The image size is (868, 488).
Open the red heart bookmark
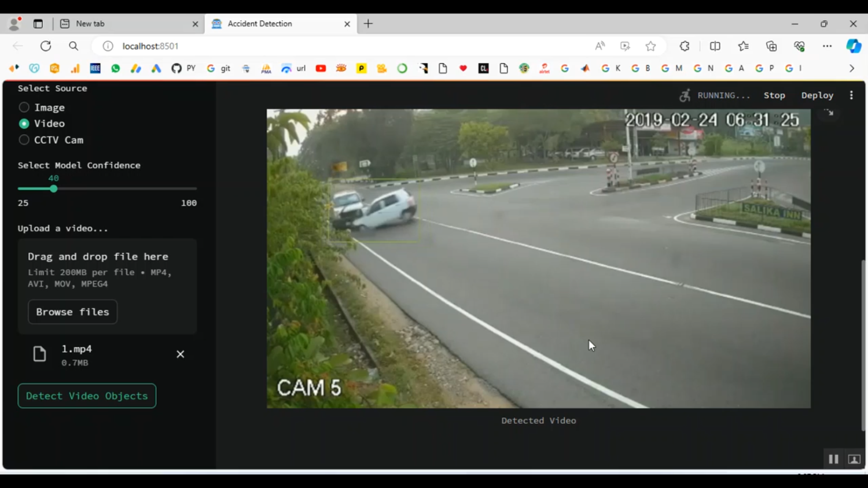point(463,68)
